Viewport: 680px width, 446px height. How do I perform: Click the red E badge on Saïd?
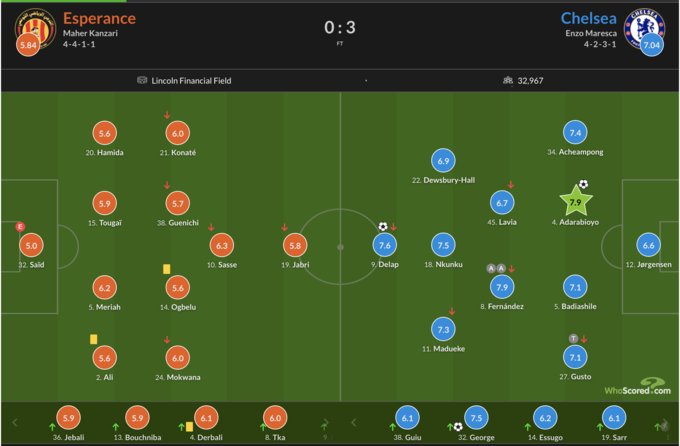click(x=20, y=227)
